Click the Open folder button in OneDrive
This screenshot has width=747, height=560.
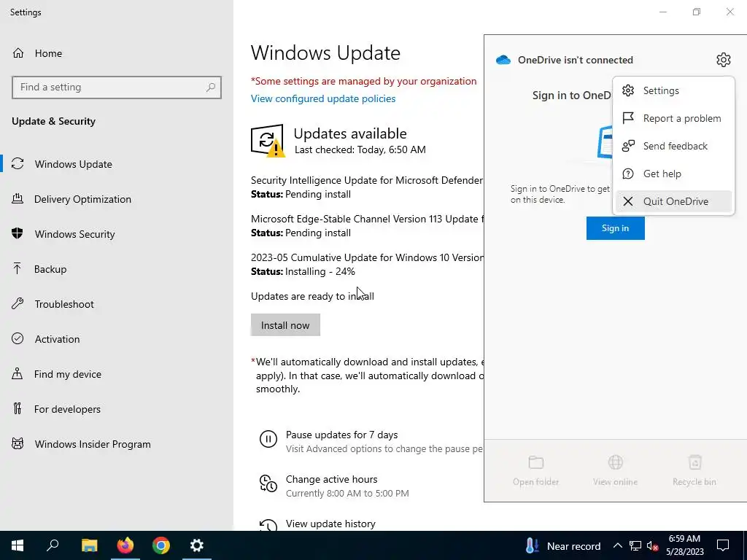[535, 471]
